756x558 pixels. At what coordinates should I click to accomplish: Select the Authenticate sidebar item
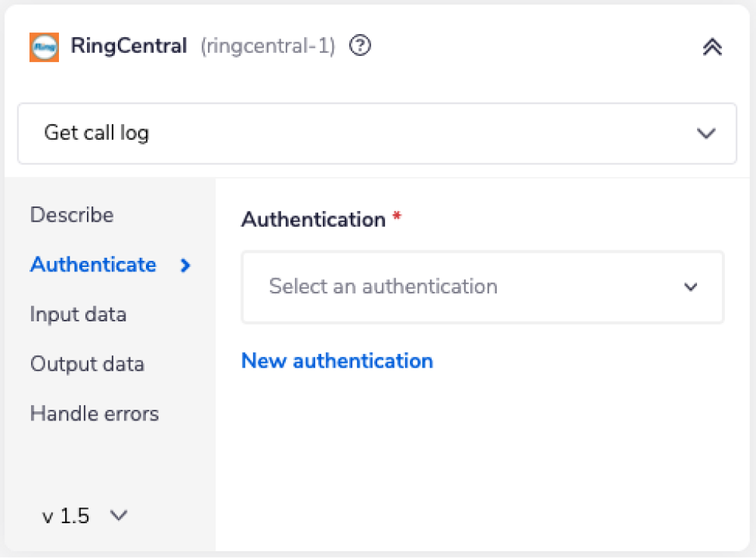click(x=93, y=265)
